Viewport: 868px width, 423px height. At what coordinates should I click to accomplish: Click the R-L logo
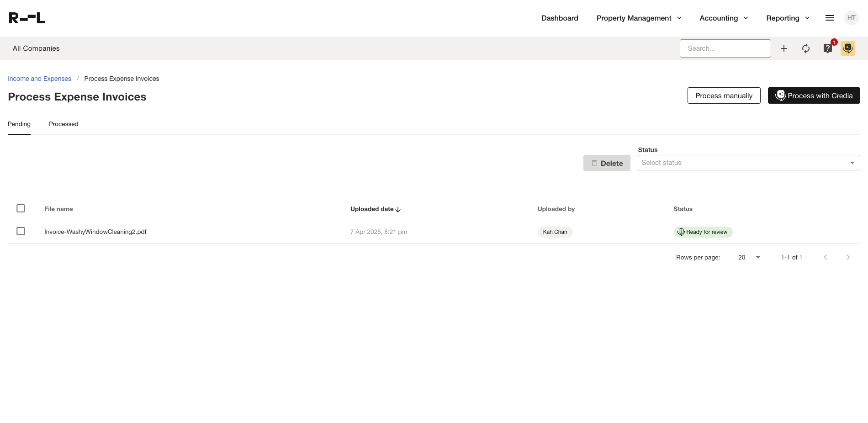point(27,18)
